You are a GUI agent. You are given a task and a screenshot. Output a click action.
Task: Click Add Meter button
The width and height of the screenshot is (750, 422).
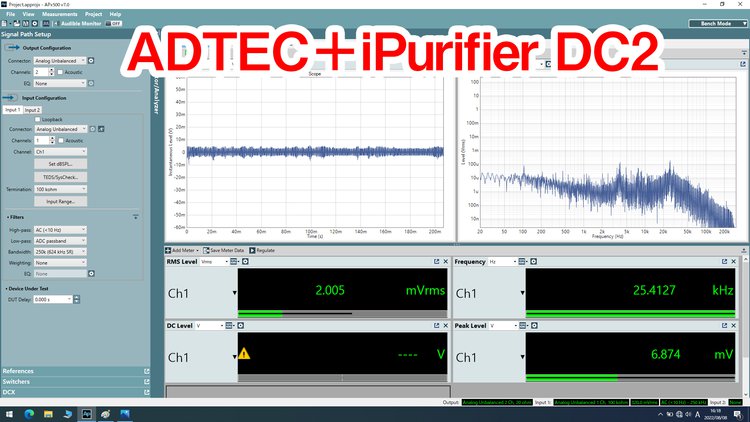[x=182, y=250]
